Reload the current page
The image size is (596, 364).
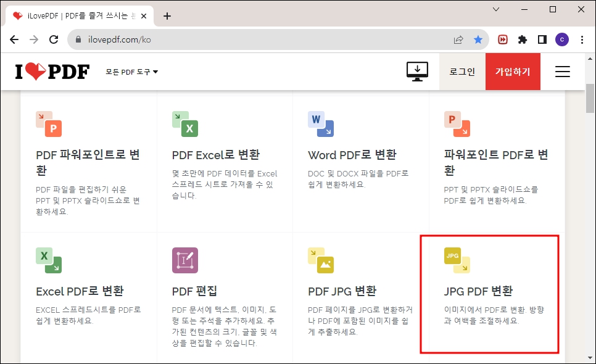[54, 39]
